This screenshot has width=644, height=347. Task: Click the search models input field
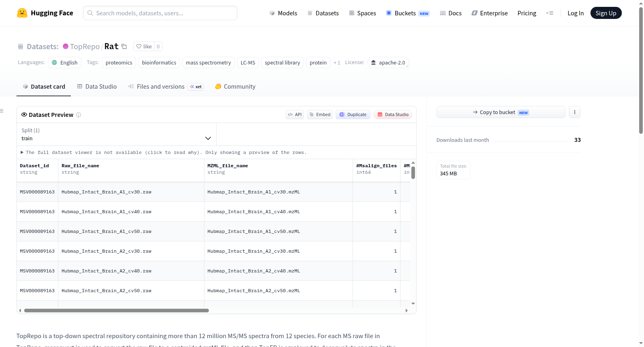click(160, 13)
